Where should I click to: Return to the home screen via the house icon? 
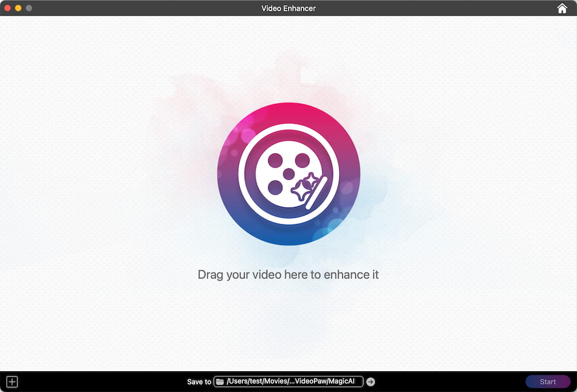point(561,8)
